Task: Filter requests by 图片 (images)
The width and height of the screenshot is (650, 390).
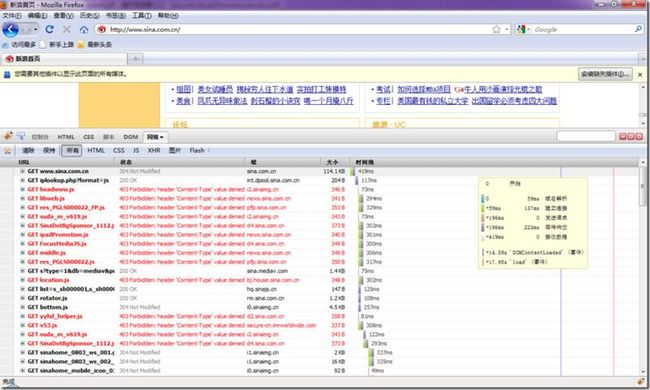Action: pos(175,150)
